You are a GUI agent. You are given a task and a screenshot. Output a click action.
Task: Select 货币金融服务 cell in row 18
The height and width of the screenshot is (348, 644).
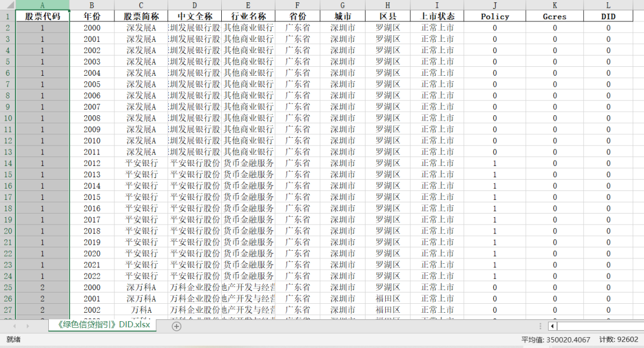point(248,208)
